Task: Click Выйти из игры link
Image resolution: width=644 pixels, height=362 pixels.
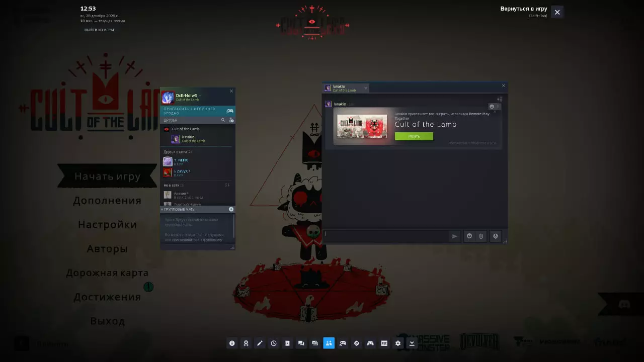Action: [x=99, y=30]
